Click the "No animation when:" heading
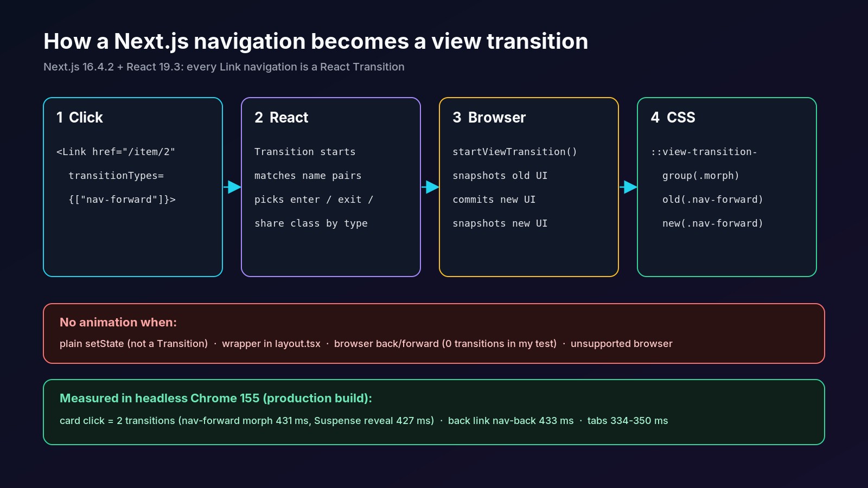 [118, 322]
